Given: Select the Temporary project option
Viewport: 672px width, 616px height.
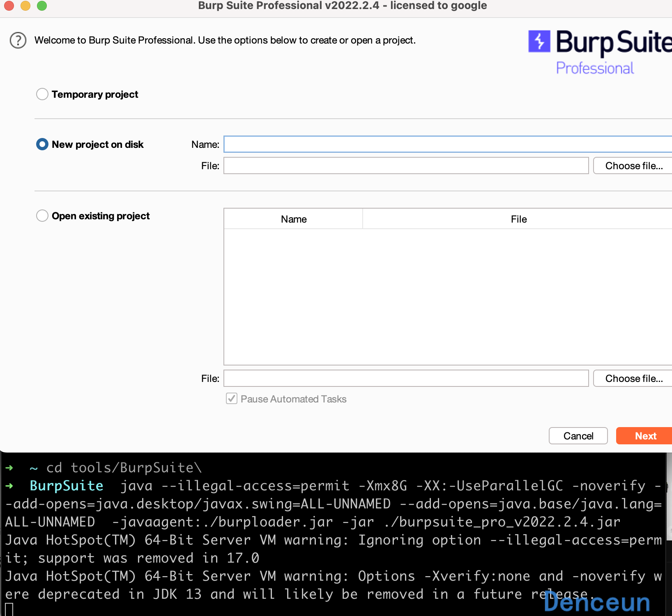Looking at the screenshot, I should (x=42, y=94).
